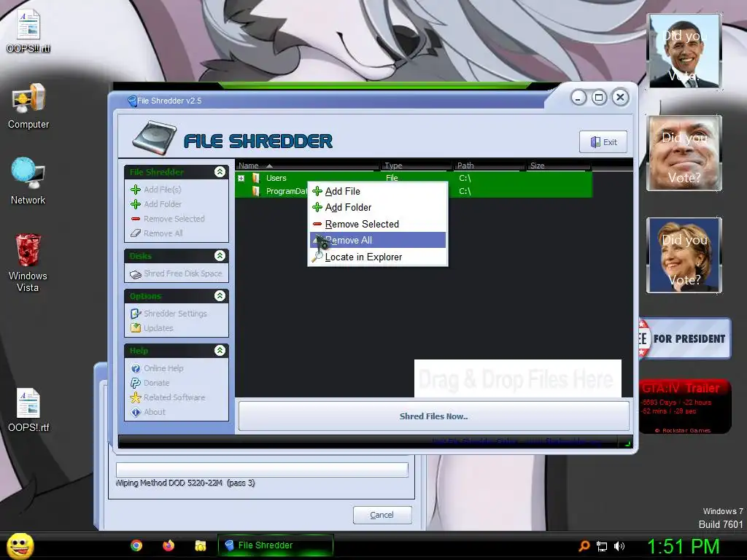Expand the Users tree node
This screenshot has height=560, width=747.
241,178
